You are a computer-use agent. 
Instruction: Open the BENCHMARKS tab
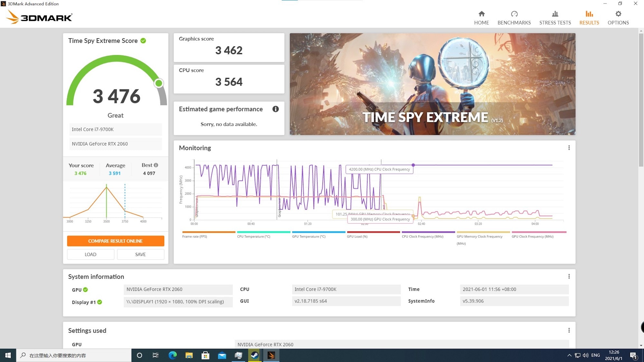point(514,18)
